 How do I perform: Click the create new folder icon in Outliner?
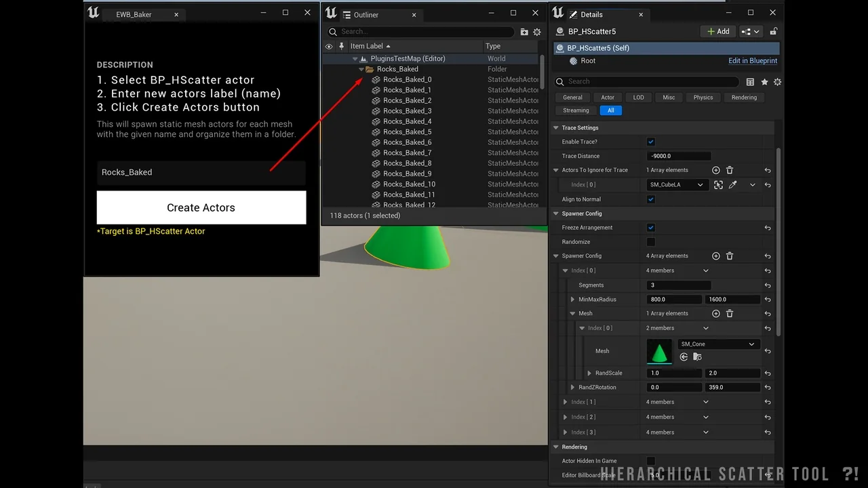pos(524,32)
